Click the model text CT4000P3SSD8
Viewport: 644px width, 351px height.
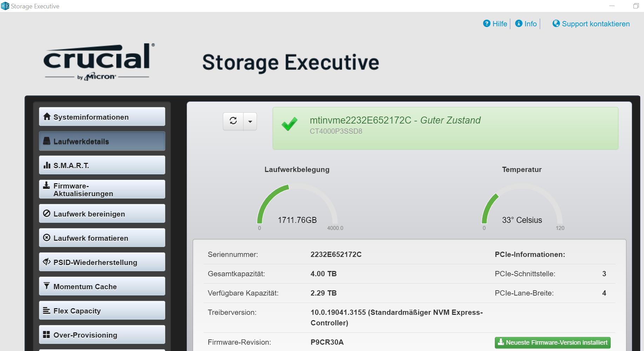336,131
